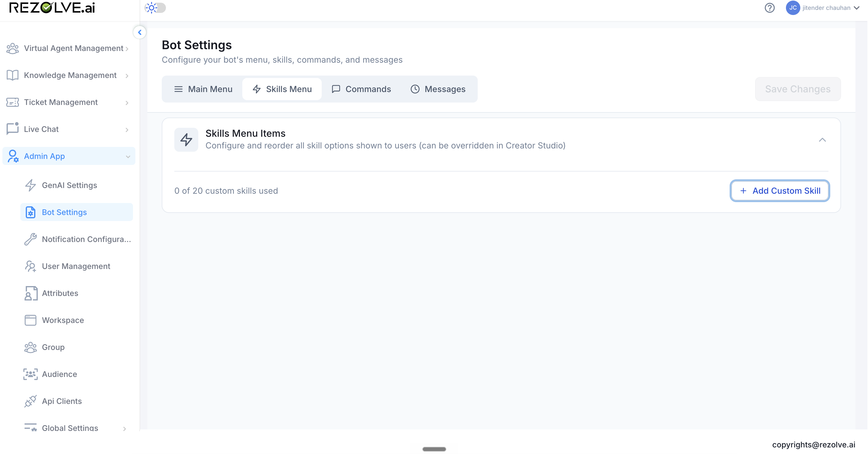Open the Api Clients plug icon
The width and height of the screenshot is (868, 454).
[x=30, y=401]
